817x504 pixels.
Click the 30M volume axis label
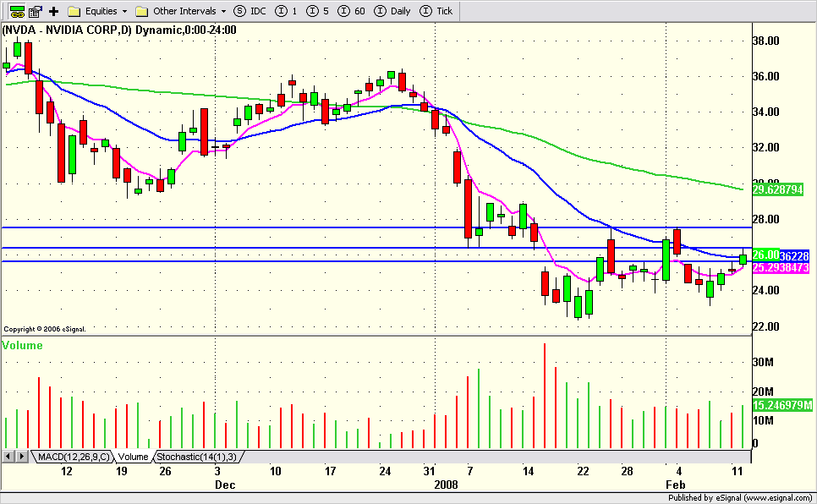point(763,362)
